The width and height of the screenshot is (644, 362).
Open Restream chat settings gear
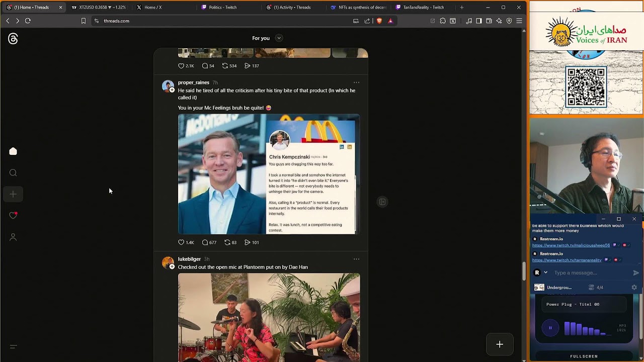(x=634, y=288)
